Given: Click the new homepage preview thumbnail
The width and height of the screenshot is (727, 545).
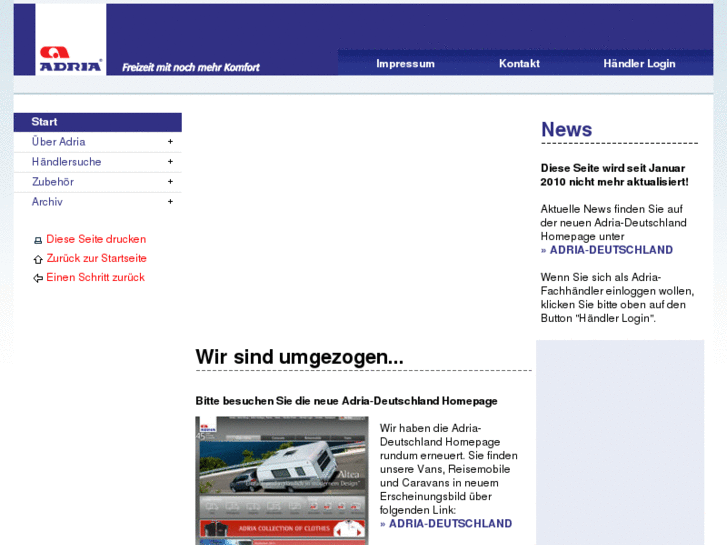Looking at the screenshot, I should (282, 481).
